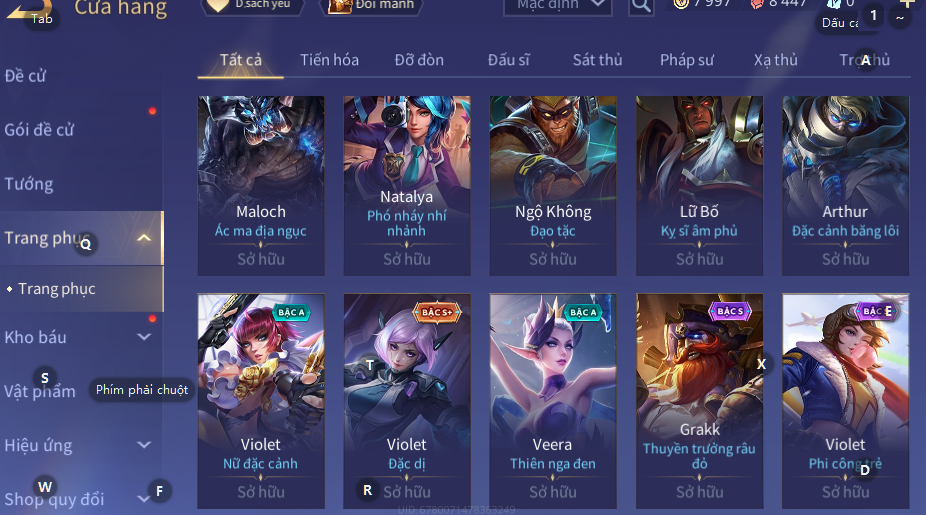Open the Mặc định sort dropdown
Image resolution: width=926 pixels, height=515 pixels.
[x=557, y=5]
